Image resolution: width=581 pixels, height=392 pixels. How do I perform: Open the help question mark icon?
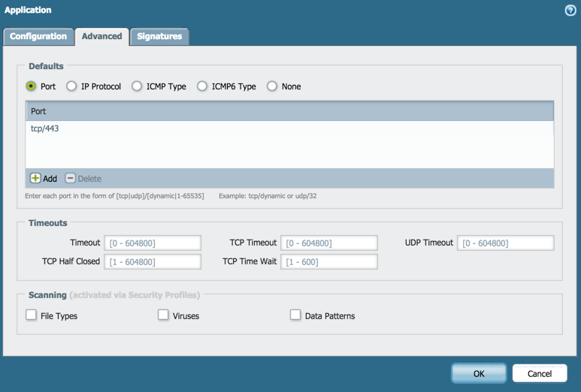click(570, 11)
